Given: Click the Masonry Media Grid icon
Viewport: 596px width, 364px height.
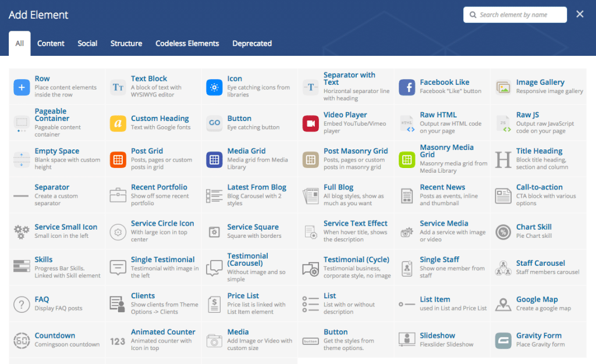Looking at the screenshot, I should [x=406, y=159].
